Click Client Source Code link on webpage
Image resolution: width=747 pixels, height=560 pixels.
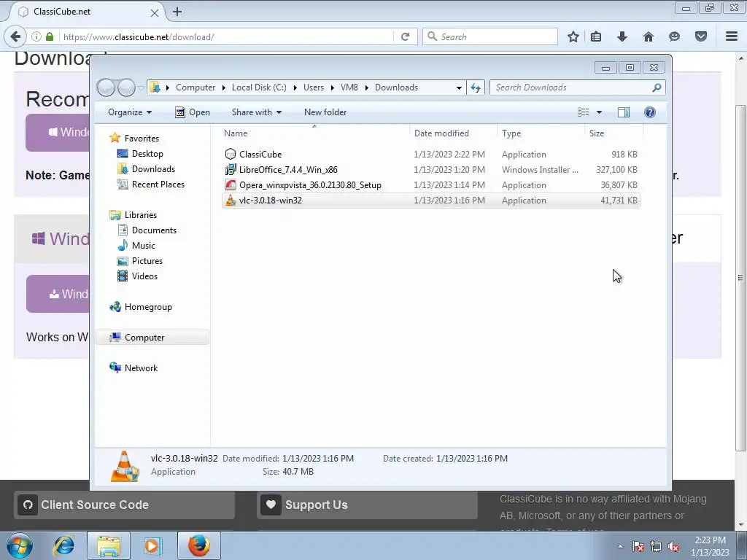click(x=124, y=505)
